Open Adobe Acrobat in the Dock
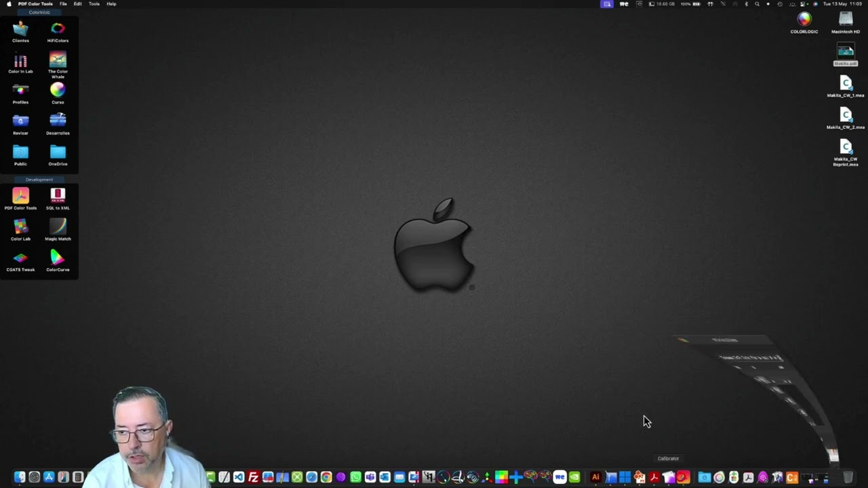Screen dimensions: 868x488 pyautogui.click(x=654, y=477)
